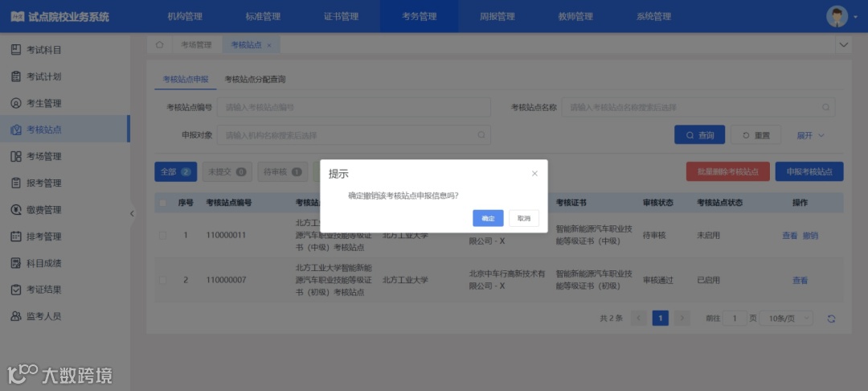Focus the 申报对象 search field
Screen dimensions: 868x391
coord(354,134)
